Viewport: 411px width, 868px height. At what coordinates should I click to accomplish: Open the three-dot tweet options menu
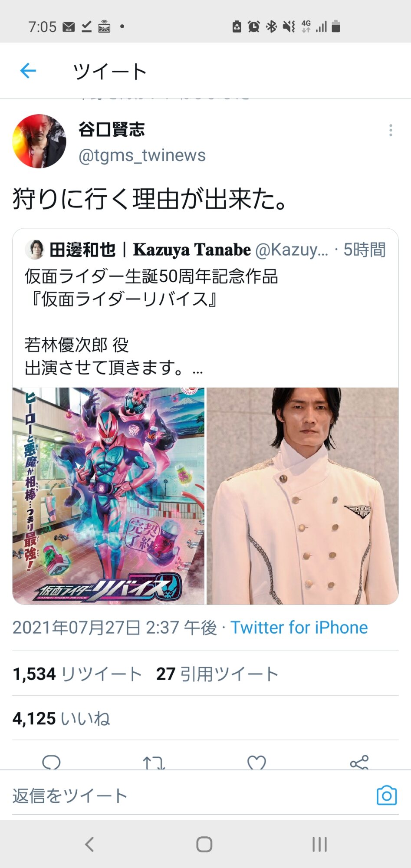[391, 130]
